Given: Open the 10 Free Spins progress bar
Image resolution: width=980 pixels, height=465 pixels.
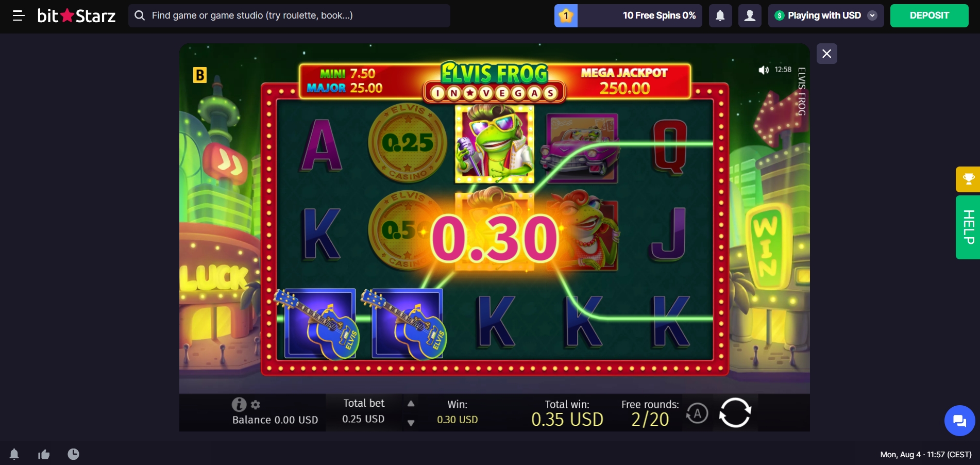Looking at the screenshot, I should coord(640,15).
